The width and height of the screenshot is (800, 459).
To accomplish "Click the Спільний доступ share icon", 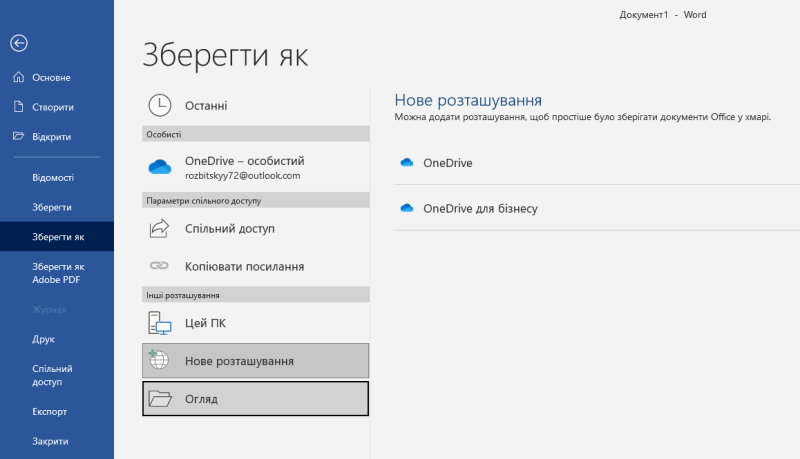I will pyautogui.click(x=160, y=229).
